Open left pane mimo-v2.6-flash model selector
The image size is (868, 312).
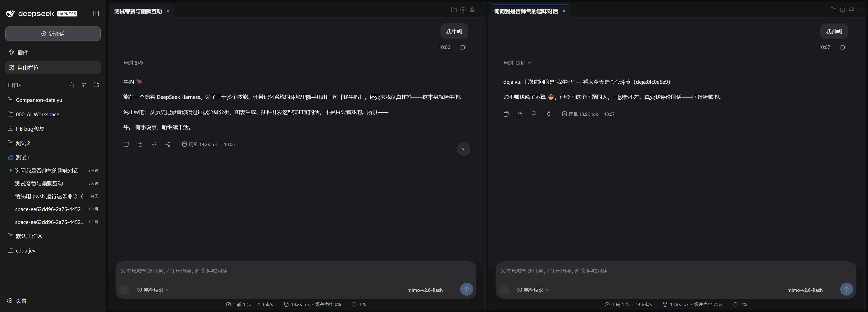pyautogui.click(x=428, y=290)
